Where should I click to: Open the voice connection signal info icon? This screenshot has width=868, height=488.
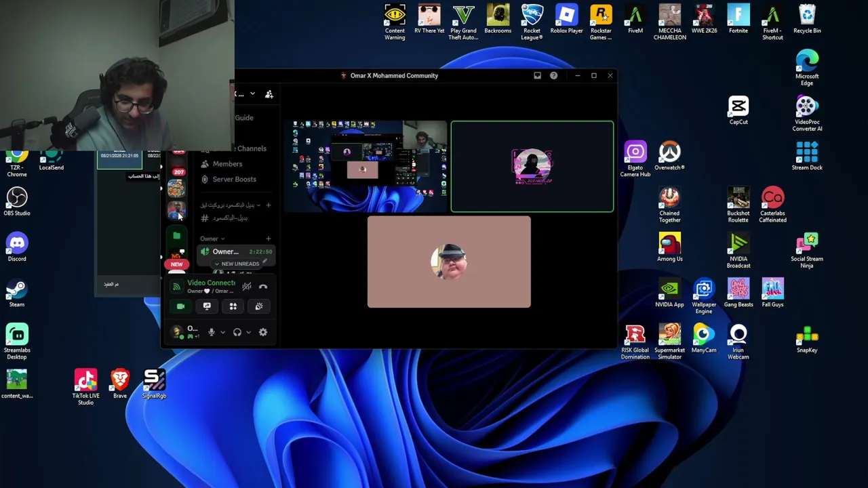click(176, 287)
